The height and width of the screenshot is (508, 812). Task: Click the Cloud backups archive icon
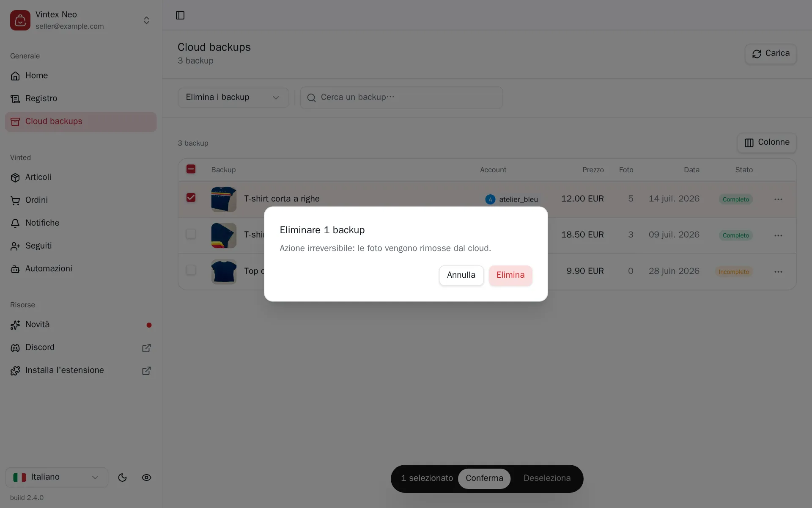(15, 122)
